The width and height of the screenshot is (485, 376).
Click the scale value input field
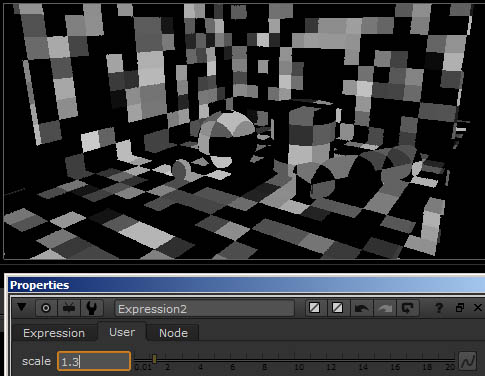pos(94,361)
